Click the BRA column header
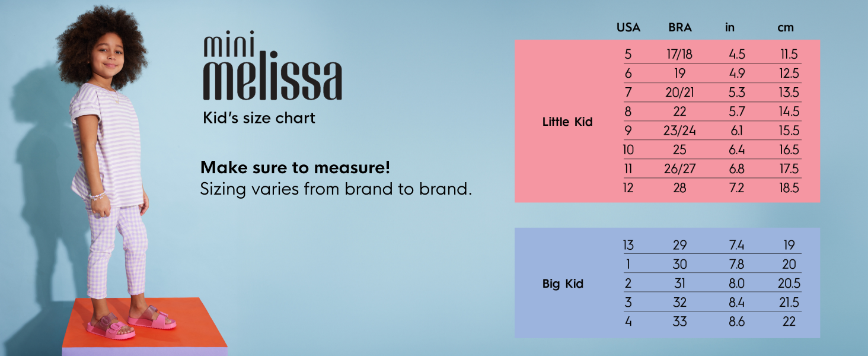The image size is (868, 356). (x=679, y=27)
